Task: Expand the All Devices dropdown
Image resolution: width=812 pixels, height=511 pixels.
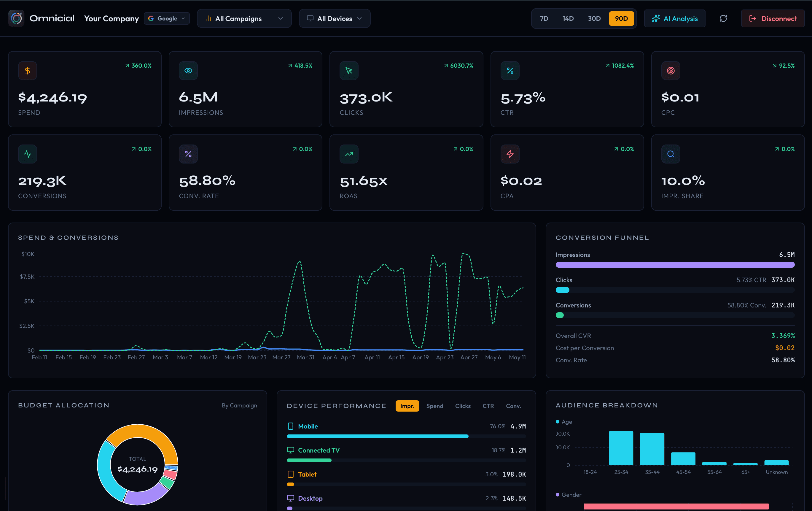Action: click(335, 19)
